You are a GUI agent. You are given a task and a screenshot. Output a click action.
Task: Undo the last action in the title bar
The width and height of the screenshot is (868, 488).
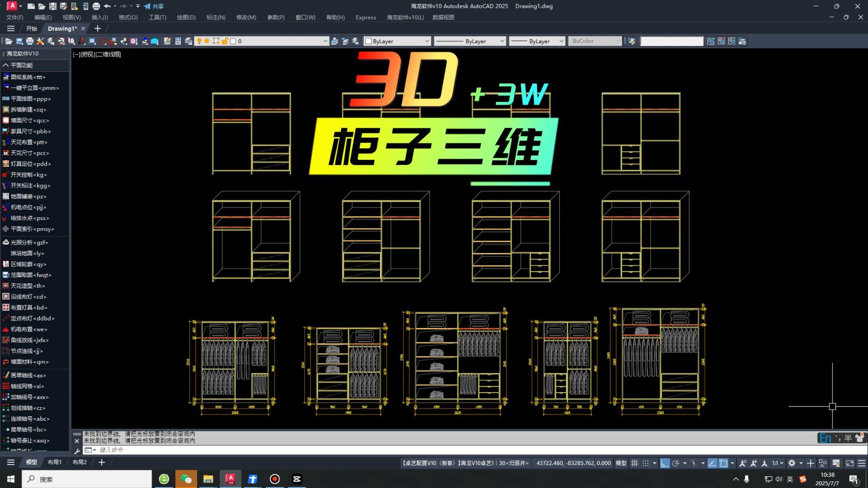pyautogui.click(x=107, y=6)
